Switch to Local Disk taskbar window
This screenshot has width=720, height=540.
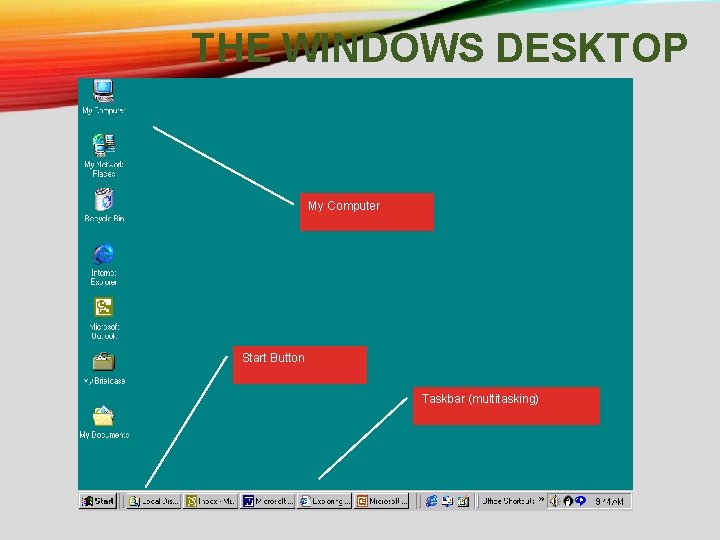[x=154, y=501]
